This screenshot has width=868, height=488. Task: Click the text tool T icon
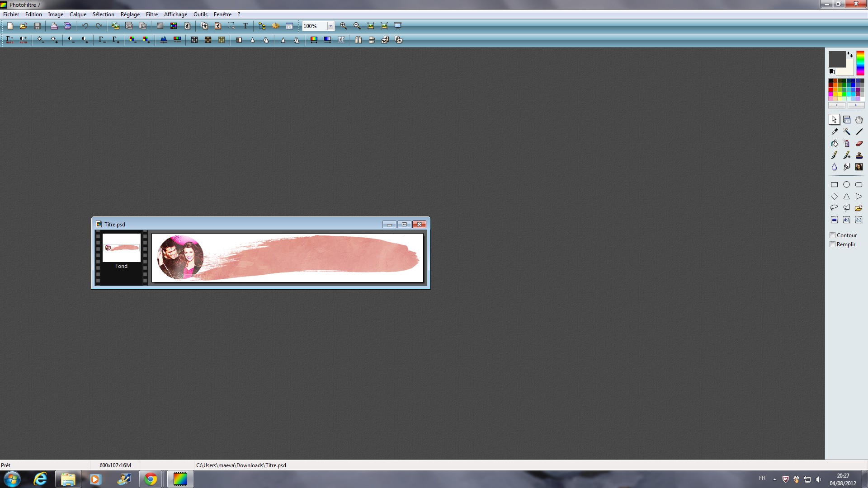tap(245, 26)
